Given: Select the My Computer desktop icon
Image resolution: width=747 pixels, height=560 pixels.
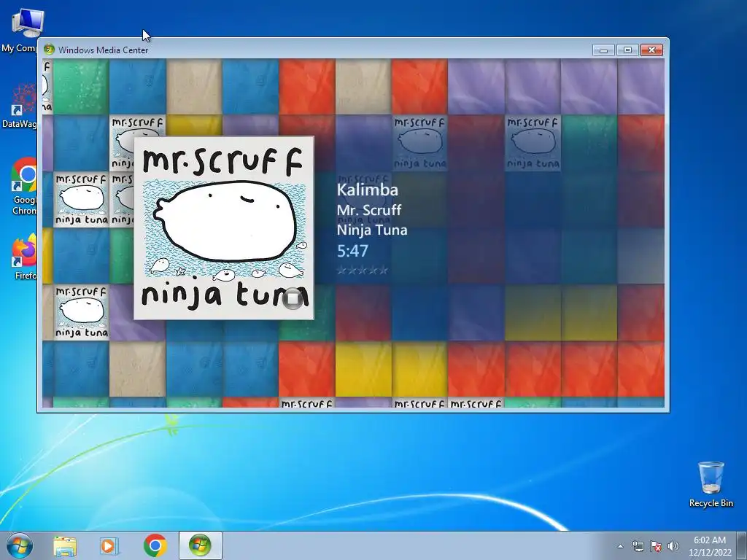Looking at the screenshot, I should 21,30.
